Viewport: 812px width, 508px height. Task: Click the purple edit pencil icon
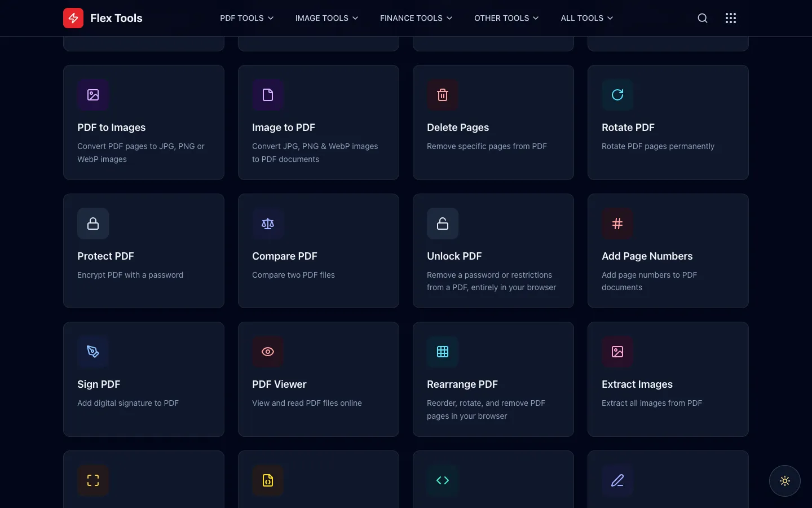tap(617, 480)
